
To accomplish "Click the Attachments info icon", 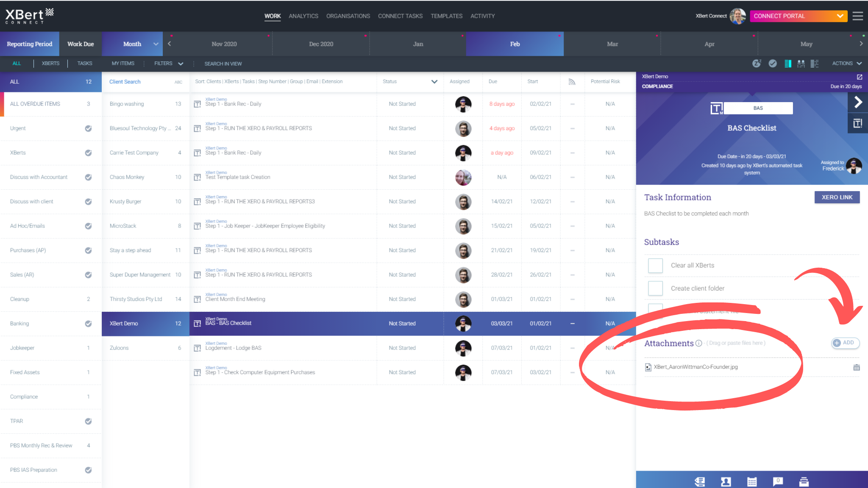I will pos(698,343).
